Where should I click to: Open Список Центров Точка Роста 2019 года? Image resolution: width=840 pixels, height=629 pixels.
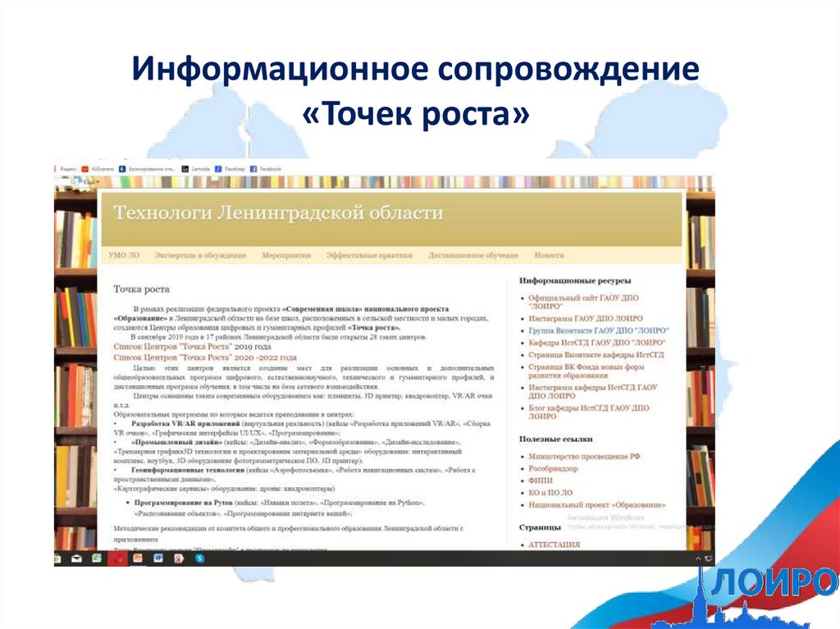[192, 347]
